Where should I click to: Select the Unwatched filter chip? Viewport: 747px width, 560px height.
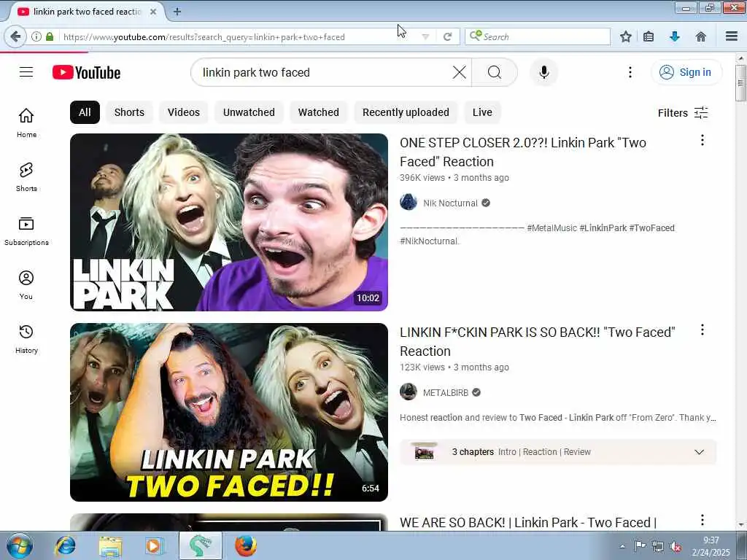coord(249,112)
